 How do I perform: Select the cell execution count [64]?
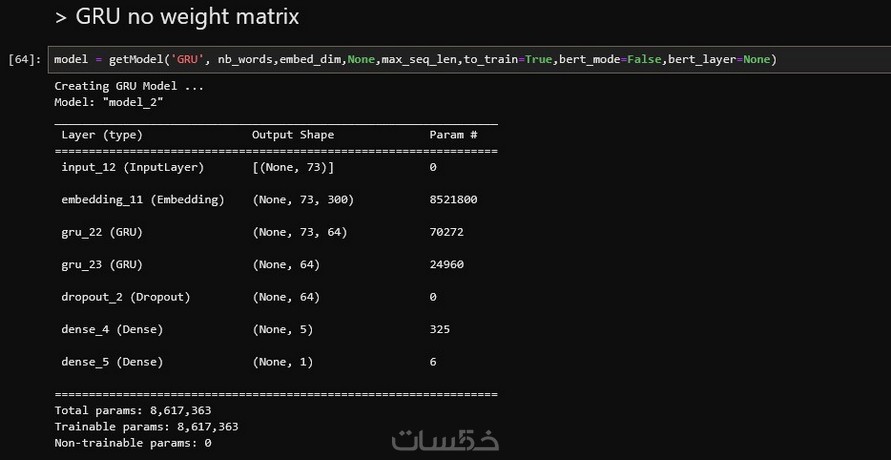pyautogui.click(x=25, y=60)
